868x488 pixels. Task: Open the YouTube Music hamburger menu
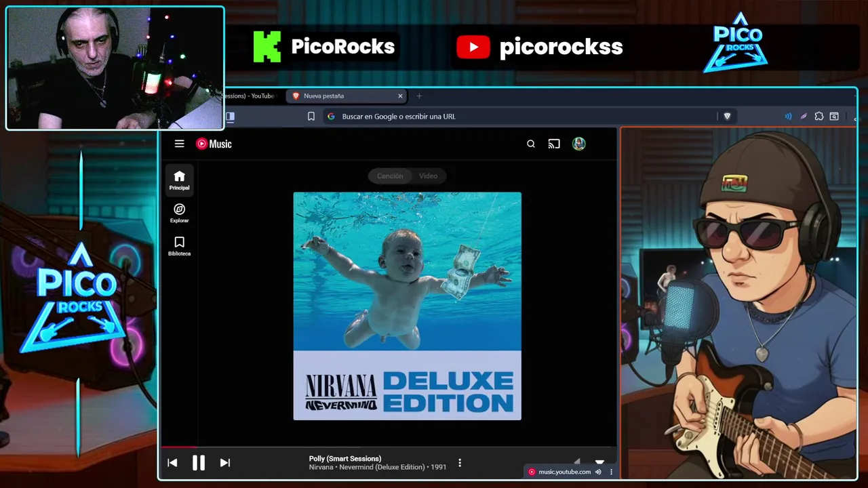click(179, 144)
